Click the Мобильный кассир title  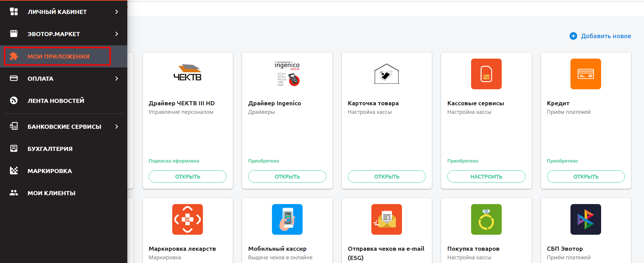pos(277,249)
